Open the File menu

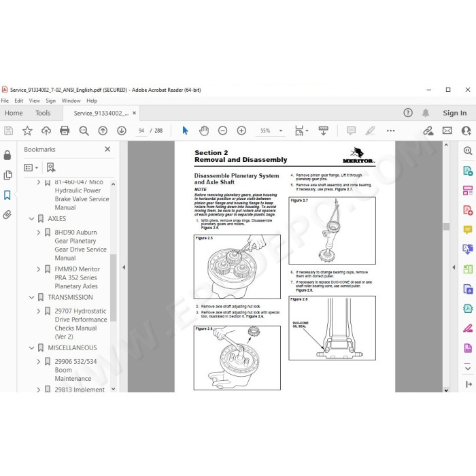tap(5, 101)
